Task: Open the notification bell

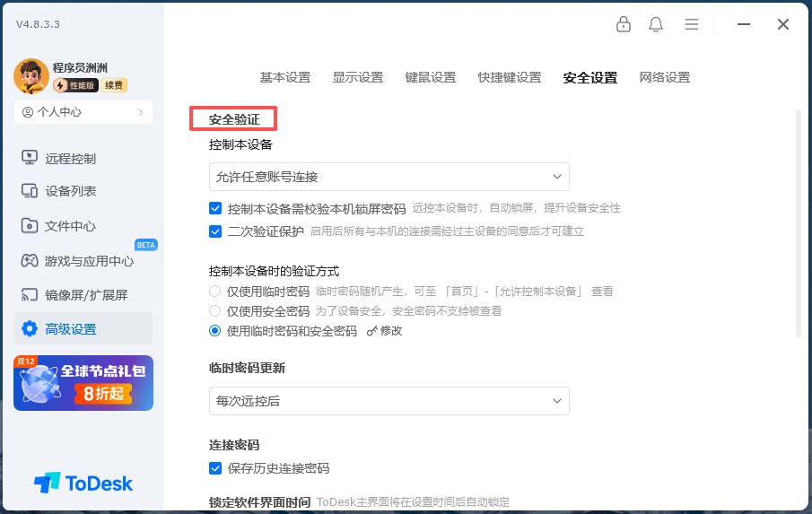Action: point(656,24)
